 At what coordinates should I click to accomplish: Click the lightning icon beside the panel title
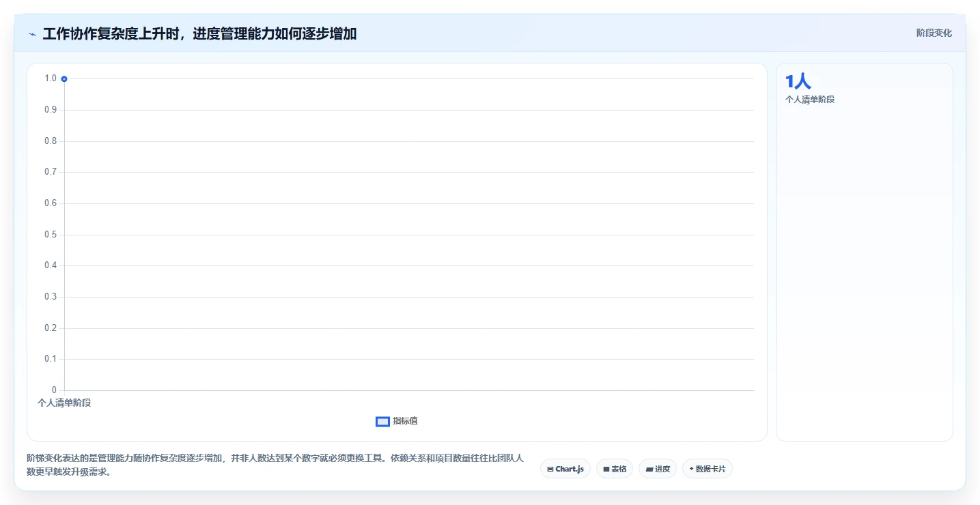click(x=32, y=34)
